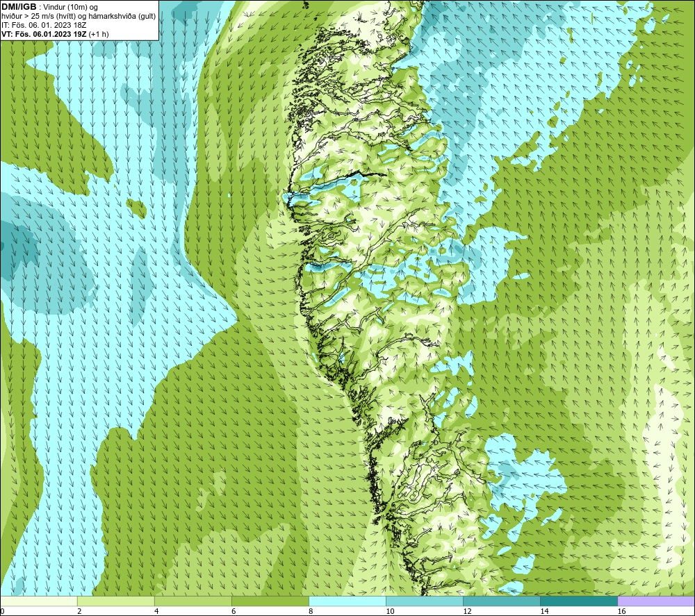
Task: Click the '6' tick label on the scale
Action: [234, 612]
